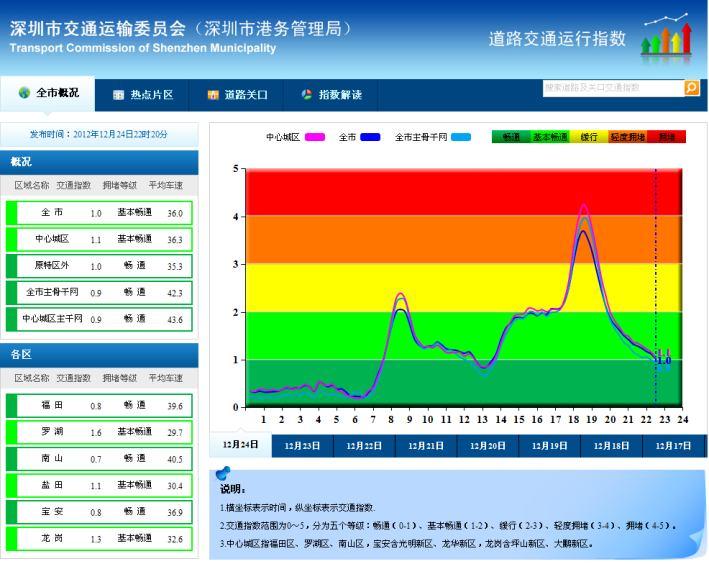Open the 宝安 district row

tap(99, 512)
